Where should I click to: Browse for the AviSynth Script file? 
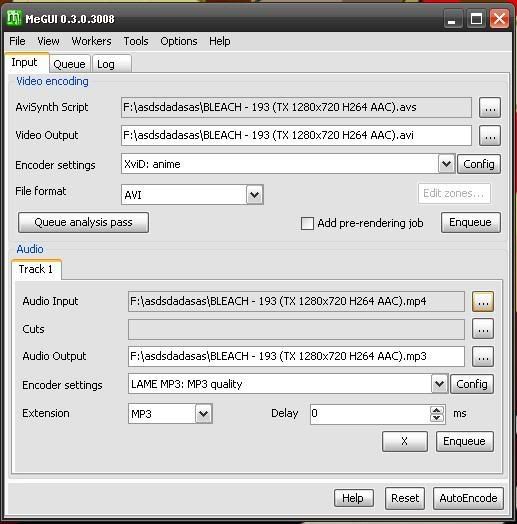tap(490, 108)
